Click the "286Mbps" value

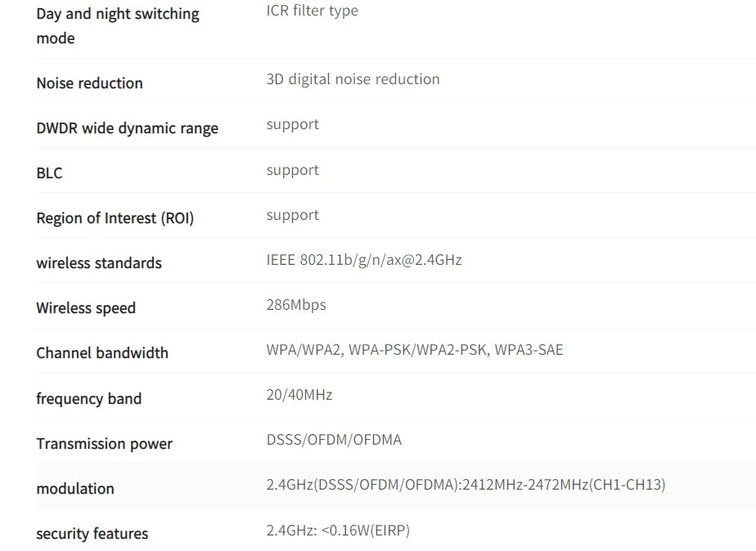click(295, 305)
